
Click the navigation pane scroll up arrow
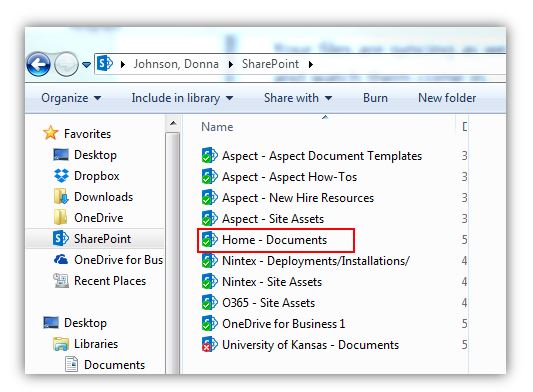[x=173, y=123]
